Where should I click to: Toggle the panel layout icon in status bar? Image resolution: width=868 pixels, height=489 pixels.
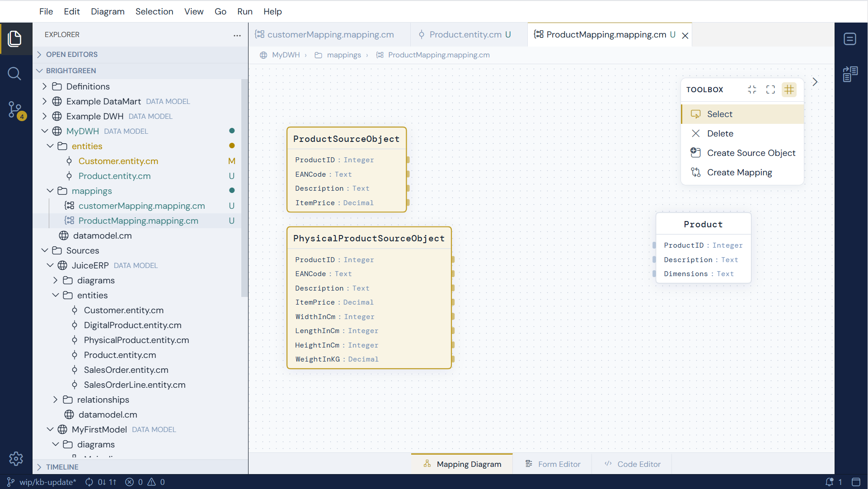click(856, 482)
